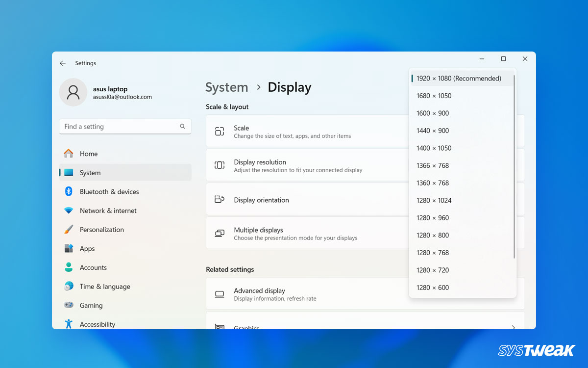This screenshot has height=368, width=588.
Task: Select the Accessibility figure icon
Action: pyautogui.click(x=69, y=324)
